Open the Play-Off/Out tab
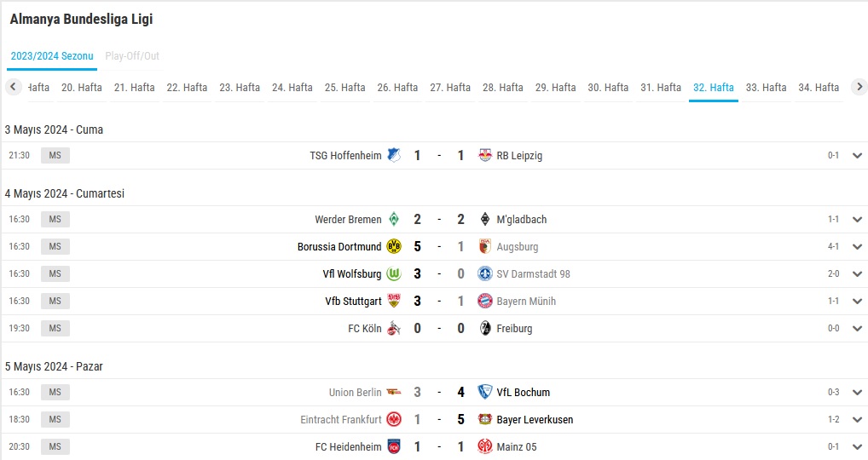 pos(132,56)
